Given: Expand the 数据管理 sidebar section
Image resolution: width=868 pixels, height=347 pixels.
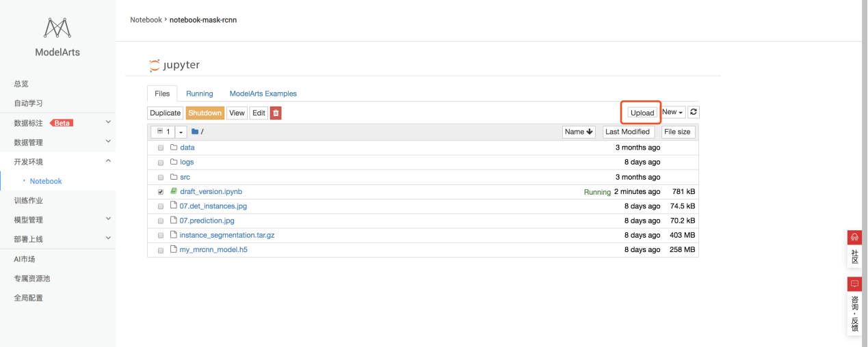Looking at the screenshot, I should [x=108, y=141].
